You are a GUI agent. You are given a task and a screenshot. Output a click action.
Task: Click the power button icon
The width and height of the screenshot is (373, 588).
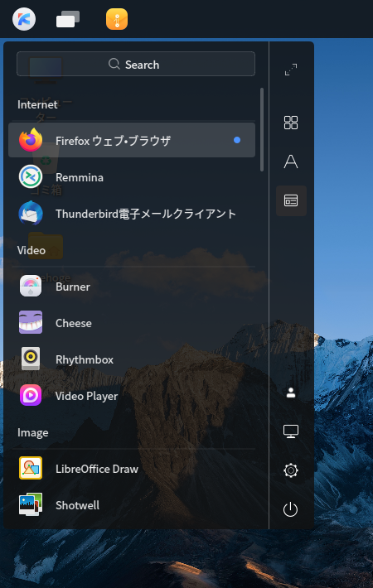coord(291,509)
